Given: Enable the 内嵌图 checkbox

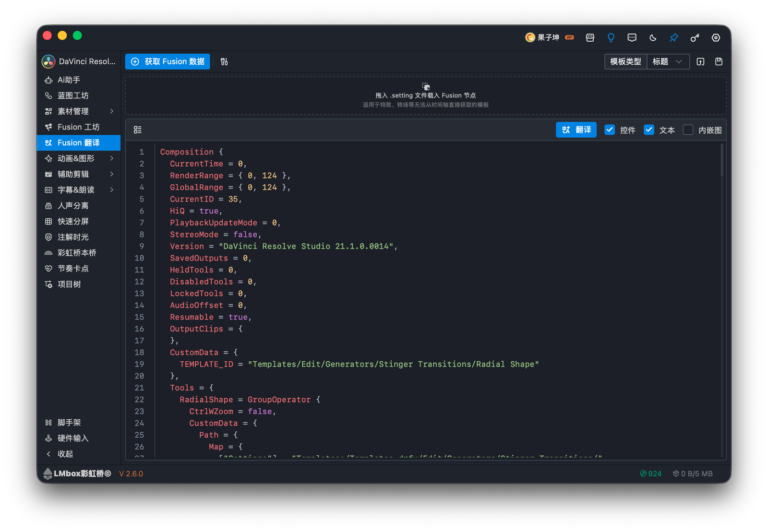Looking at the screenshot, I should tap(688, 130).
